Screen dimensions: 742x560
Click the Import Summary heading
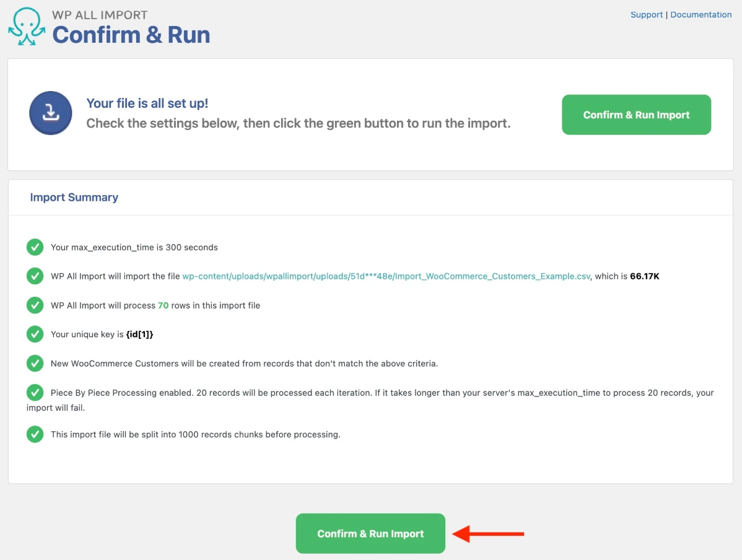tap(74, 198)
